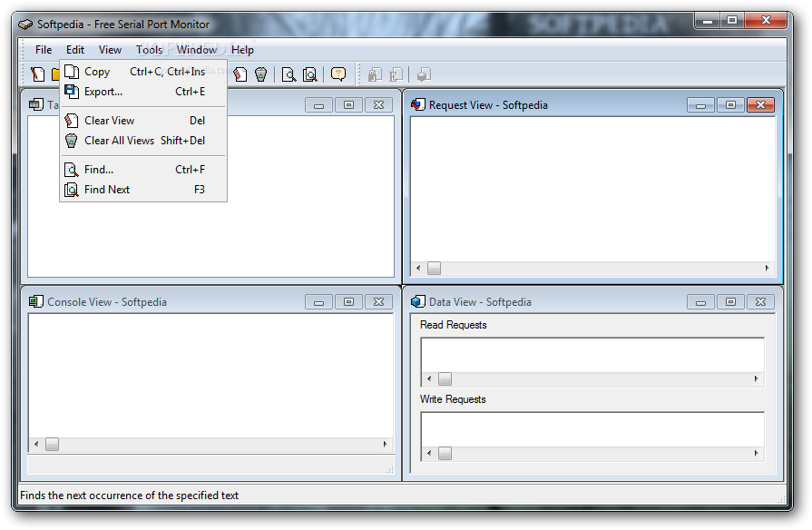Click inside the Console View output area

click(x=210, y=376)
